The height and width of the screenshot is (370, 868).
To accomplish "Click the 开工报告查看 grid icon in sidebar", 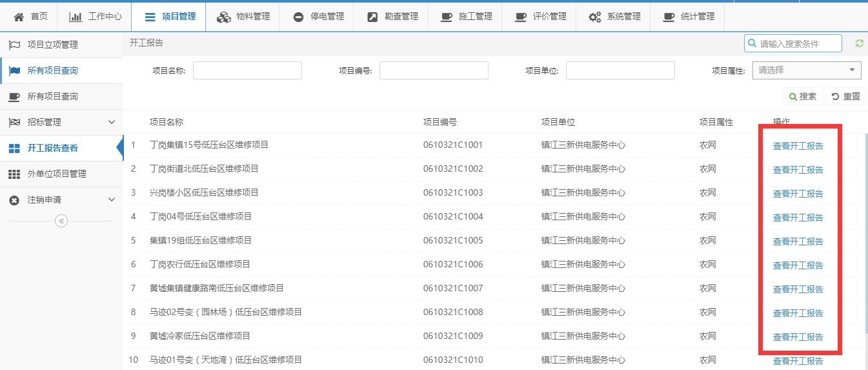I will pos(14,148).
